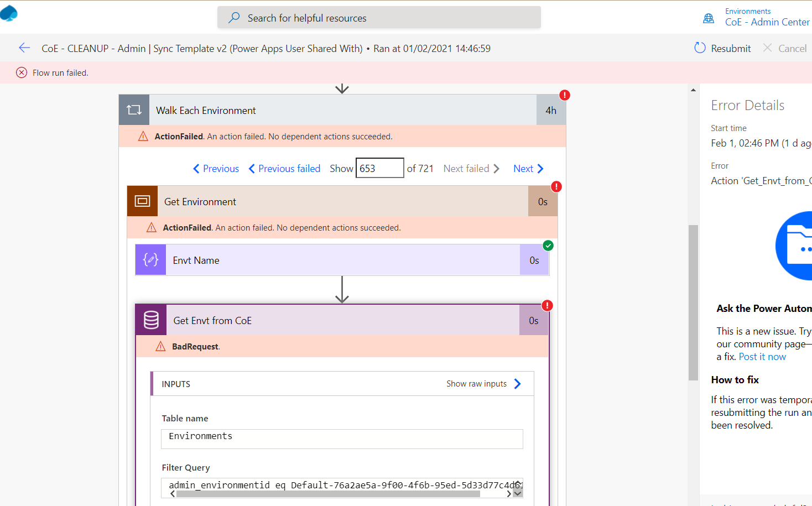The width and height of the screenshot is (812, 506).
Task: Click the horizontal scrollbar under Filter Query
Action: (340, 493)
